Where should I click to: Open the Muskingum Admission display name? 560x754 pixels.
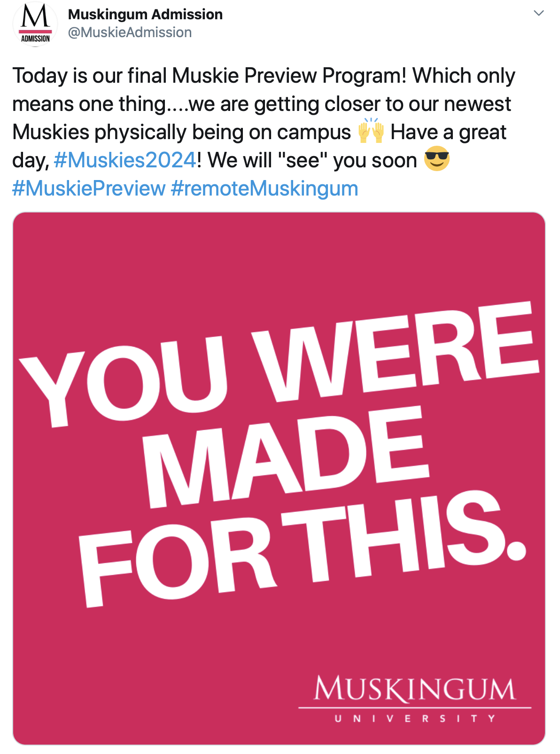pos(145,15)
